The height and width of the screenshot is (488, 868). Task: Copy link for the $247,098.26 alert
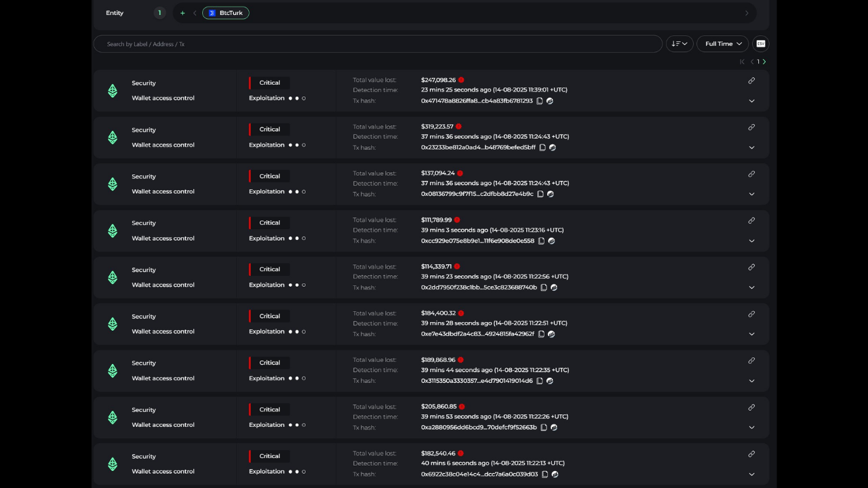pos(751,81)
